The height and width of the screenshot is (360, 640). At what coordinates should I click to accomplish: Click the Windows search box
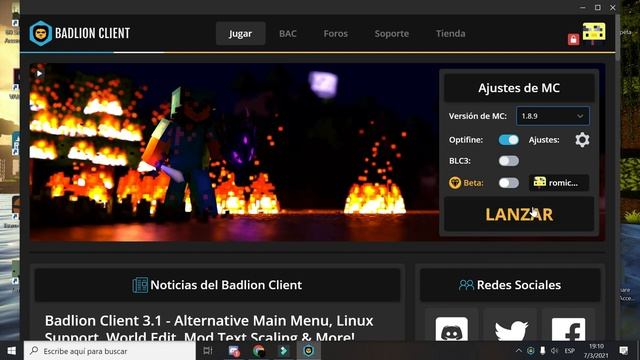109,351
